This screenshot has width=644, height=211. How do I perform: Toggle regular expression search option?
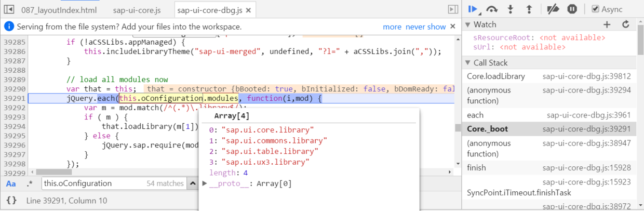pos(30,183)
